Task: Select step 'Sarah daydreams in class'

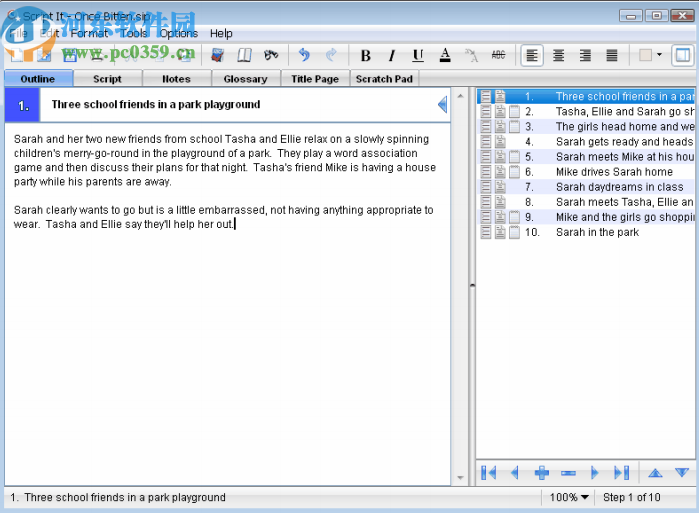Action: tap(619, 187)
